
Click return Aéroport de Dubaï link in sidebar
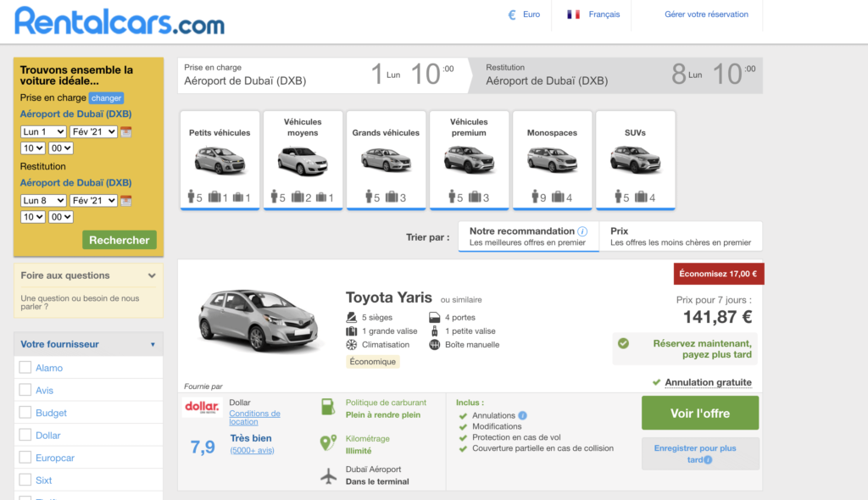[x=75, y=183]
